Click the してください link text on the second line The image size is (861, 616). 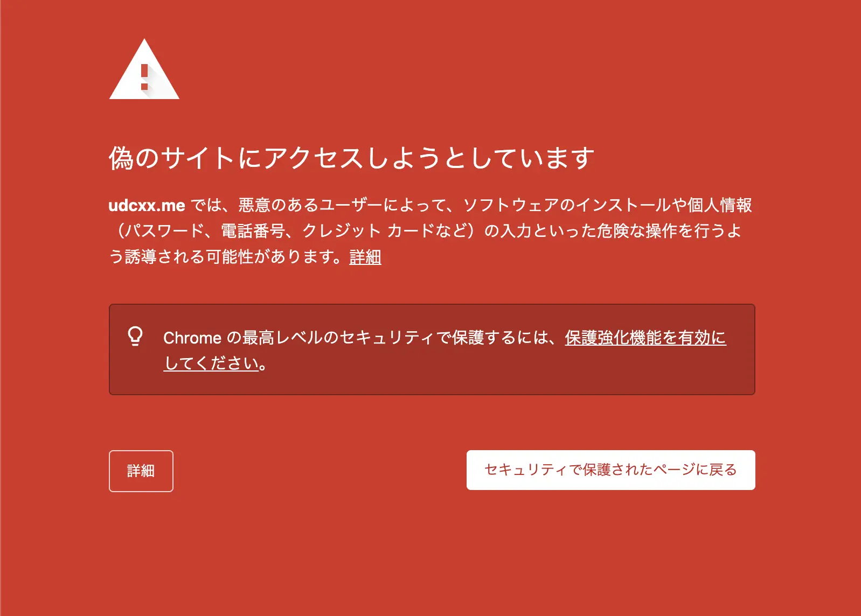pos(212,363)
